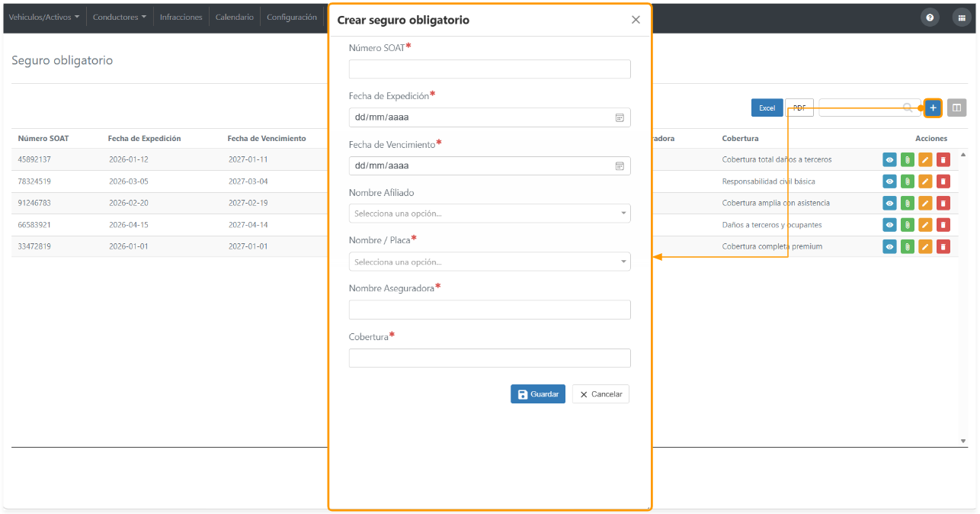980x514 pixels.
Task: View the Cobertura completa premium record
Action: pyautogui.click(x=889, y=246)
